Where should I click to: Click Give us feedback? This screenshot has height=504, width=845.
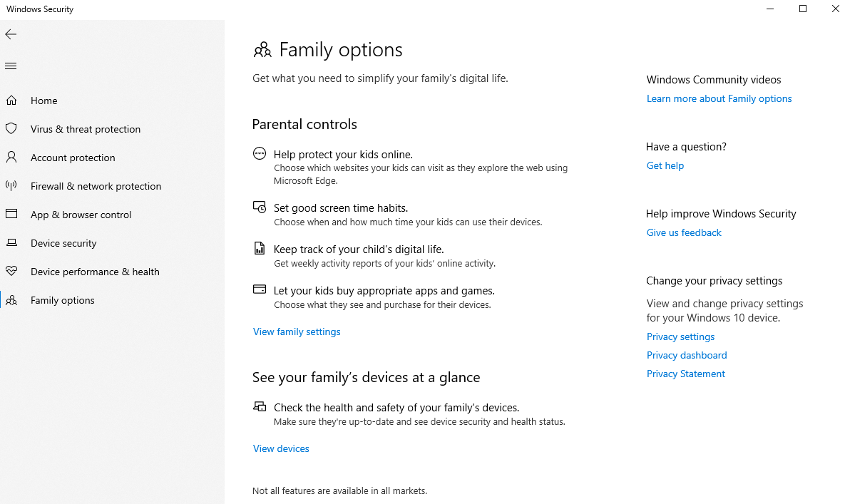[x=683, y=232]
